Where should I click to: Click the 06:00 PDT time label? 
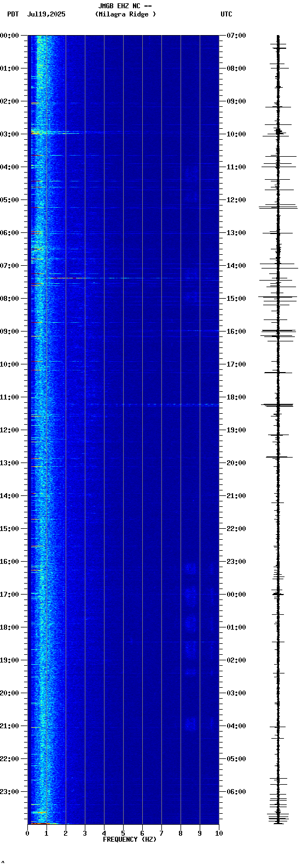(10, 233)
